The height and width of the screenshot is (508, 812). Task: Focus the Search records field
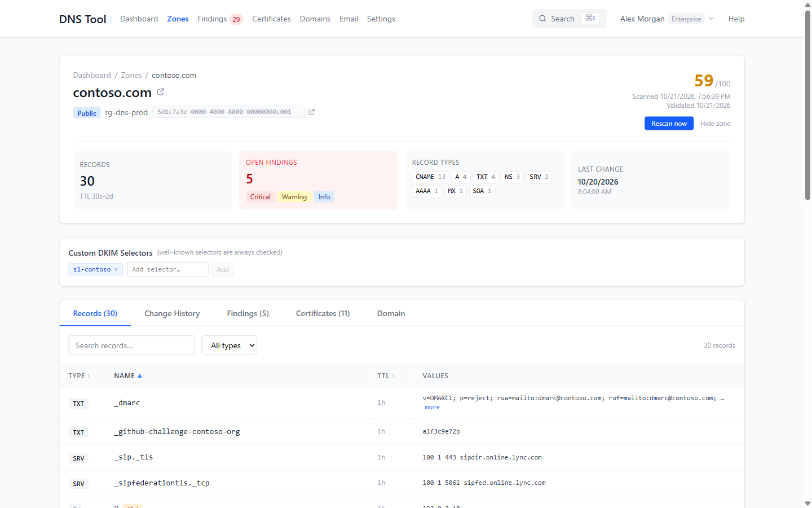coord(131,345)
